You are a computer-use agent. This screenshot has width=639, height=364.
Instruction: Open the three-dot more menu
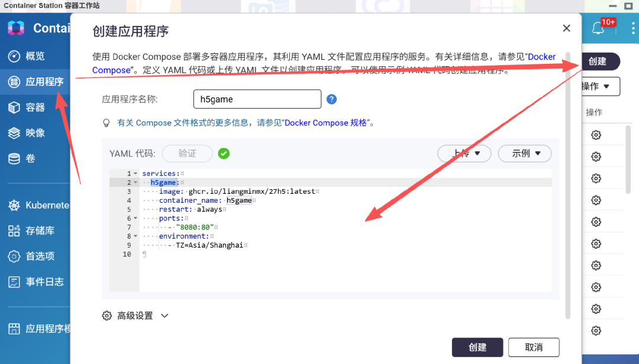(x=633, y=28)
